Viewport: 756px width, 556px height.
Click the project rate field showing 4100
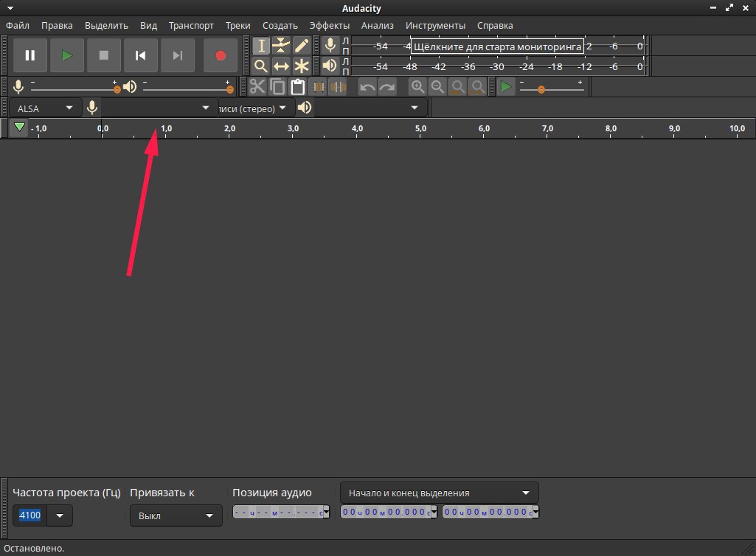[x=30, y=515]
